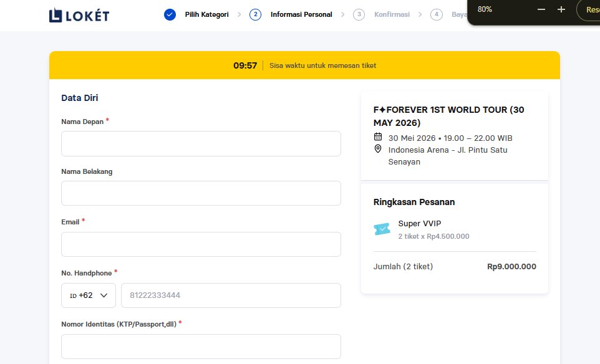Click the location pin icon
This screenshot has height=364, width=600.
(x=378, y=149)
